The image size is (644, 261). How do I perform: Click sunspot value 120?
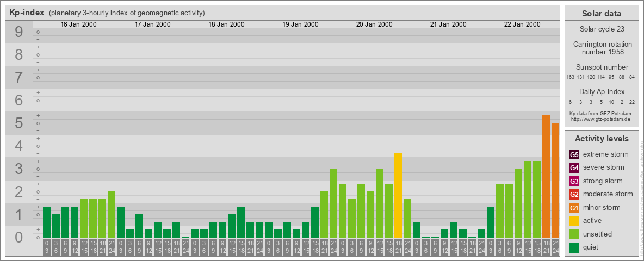click(x=591, y=77)
